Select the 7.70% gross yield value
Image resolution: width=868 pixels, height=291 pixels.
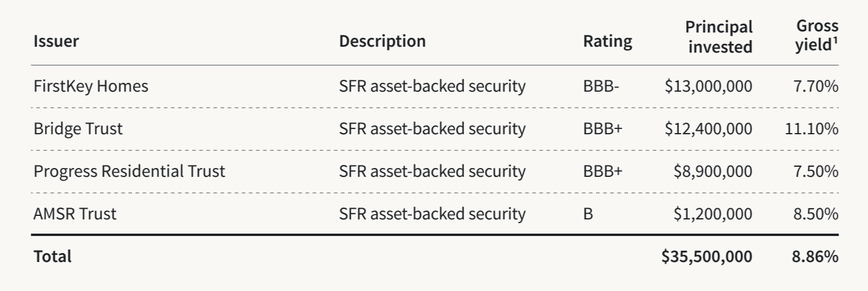pyautogui.click(x=816, y=86)
